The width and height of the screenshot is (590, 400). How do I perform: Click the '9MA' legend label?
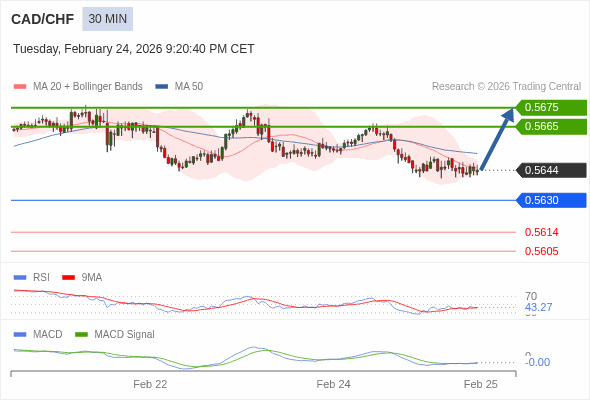tap(92, 278)
